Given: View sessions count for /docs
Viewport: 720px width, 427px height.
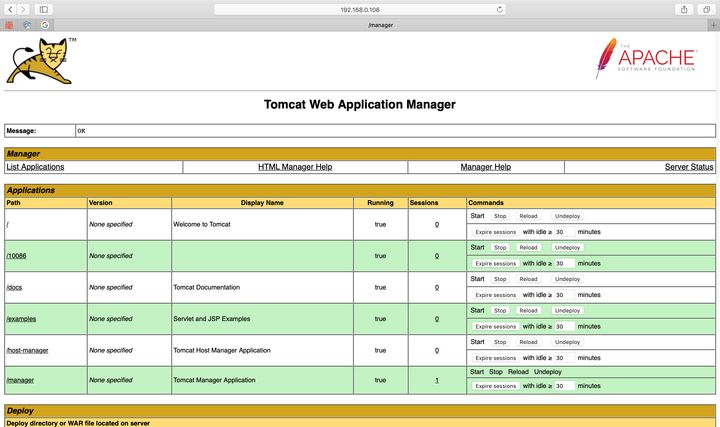Looking at the screenshot, I should tap(437, 287).
